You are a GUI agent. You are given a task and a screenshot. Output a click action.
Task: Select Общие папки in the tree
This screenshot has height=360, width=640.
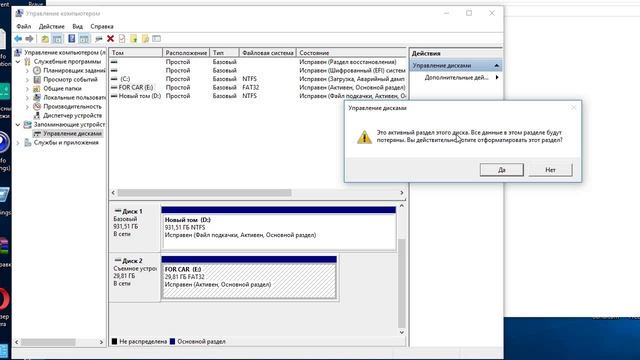coord(62,88)
